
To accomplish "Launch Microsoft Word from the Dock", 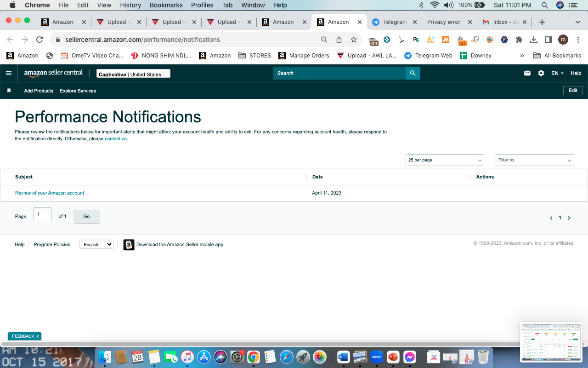I will click(344, 357).
